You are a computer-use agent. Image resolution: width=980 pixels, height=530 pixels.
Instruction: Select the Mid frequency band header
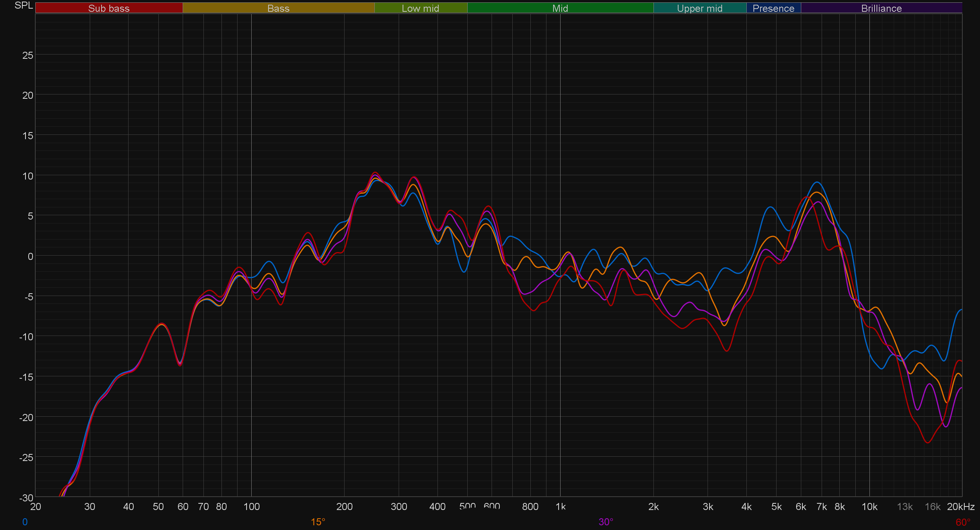[560, 8]
